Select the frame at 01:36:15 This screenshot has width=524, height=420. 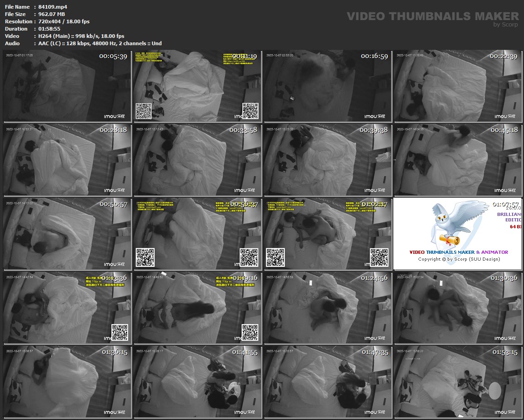(67, 382)
